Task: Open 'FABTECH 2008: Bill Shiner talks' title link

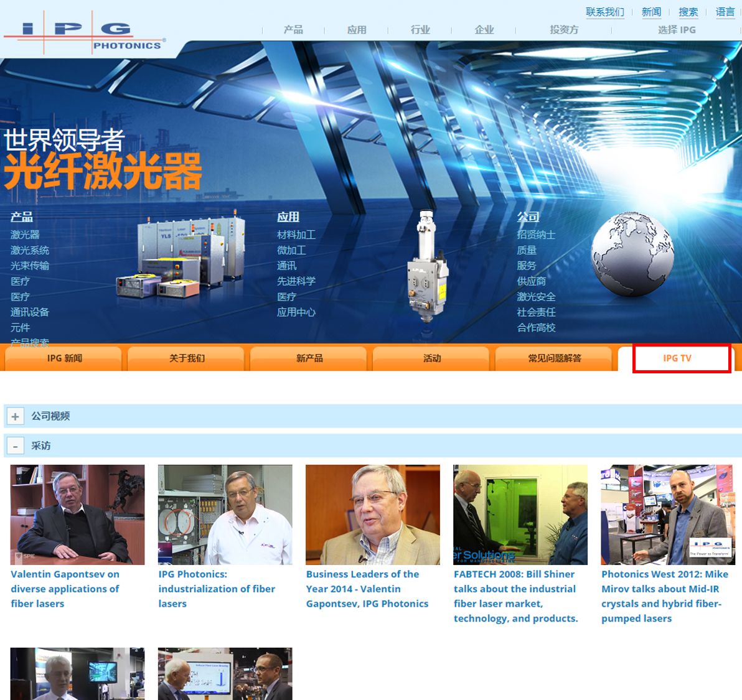Action: 516,597
